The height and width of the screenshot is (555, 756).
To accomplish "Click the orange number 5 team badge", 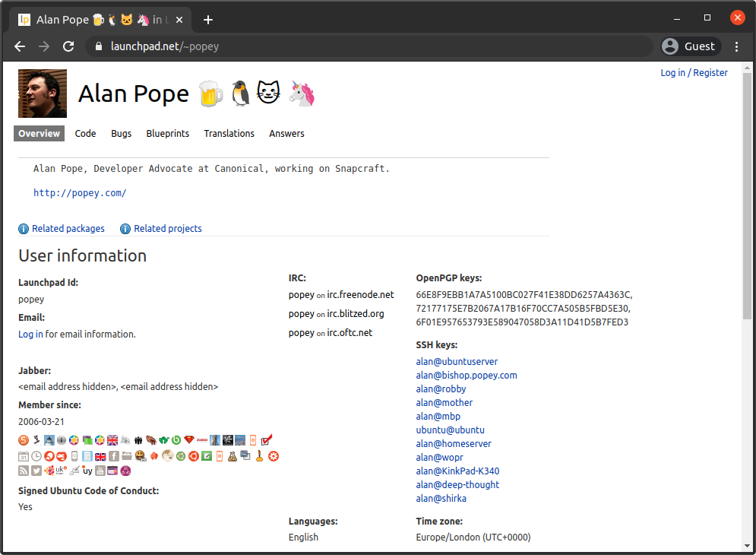I will point(24,440).
